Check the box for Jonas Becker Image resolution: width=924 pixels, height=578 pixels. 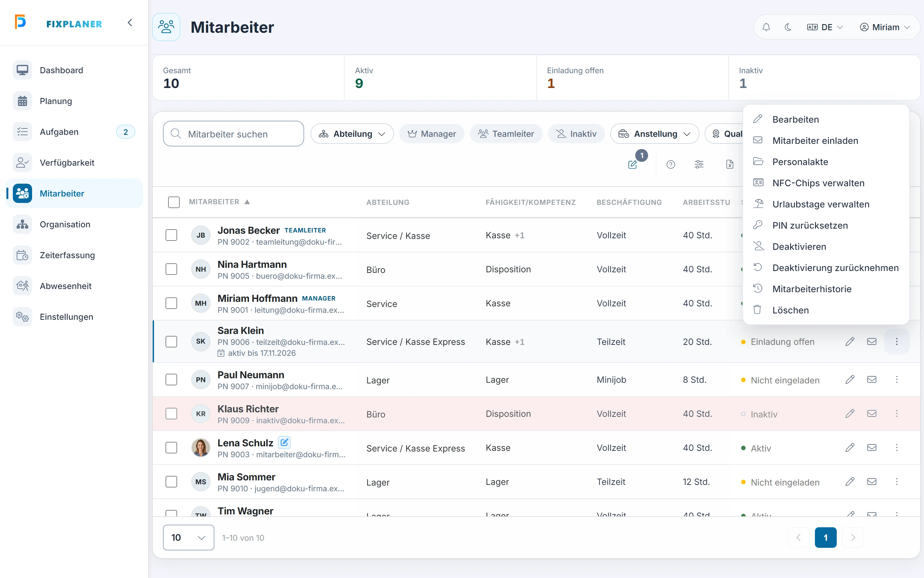coord(171,235)
